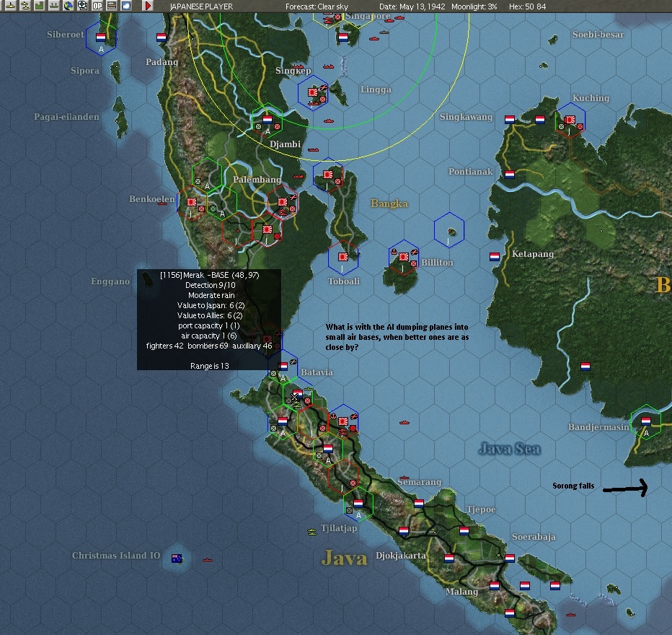Select the Japanese base hex at Toboali
The height and width of the screenshot is (635, 672).
click(x=343, y=257)
